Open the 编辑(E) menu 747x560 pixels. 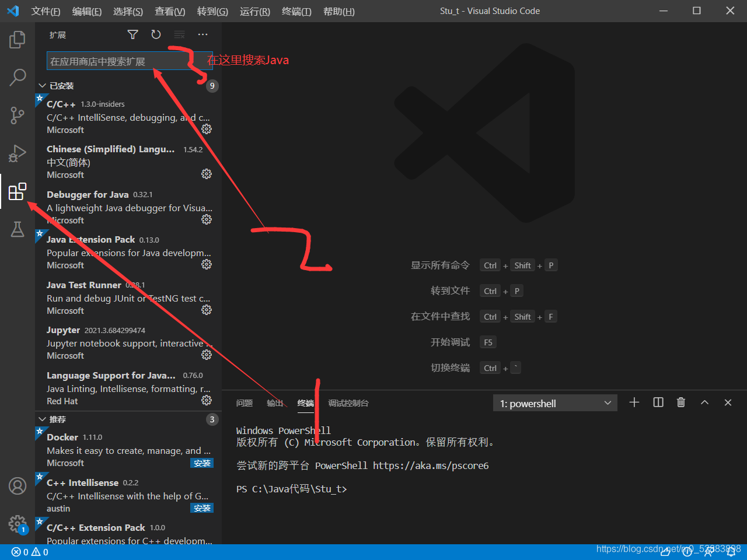pos(86,11)
